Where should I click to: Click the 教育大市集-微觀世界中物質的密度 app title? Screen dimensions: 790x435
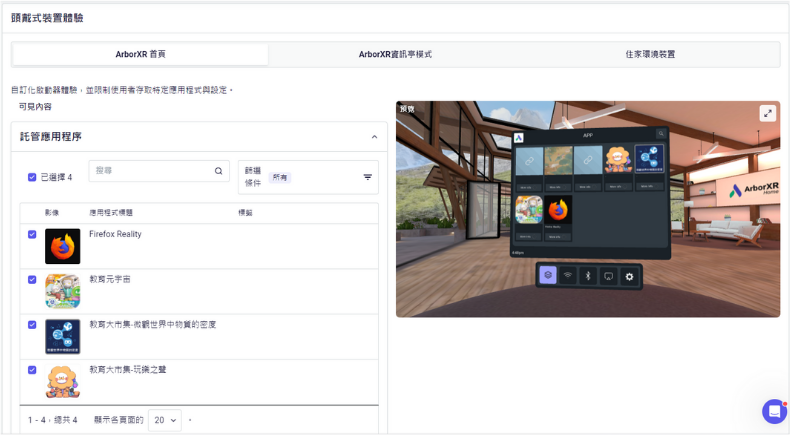click(x=152, y=325)
